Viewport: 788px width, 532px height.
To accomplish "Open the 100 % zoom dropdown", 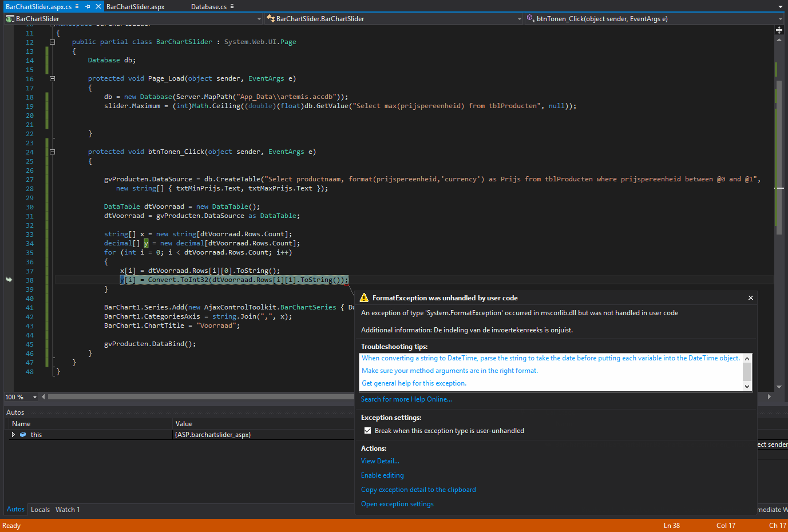I will point(35,397).
